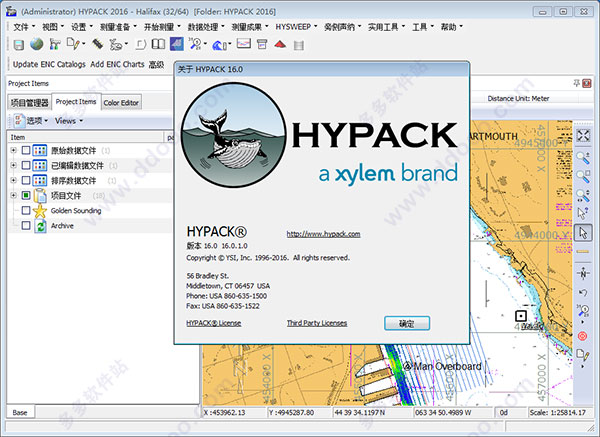Viewport: 600px width, 437px height.
Task: Expand the 项目文件 tree node
Action: tap(13, 196)
